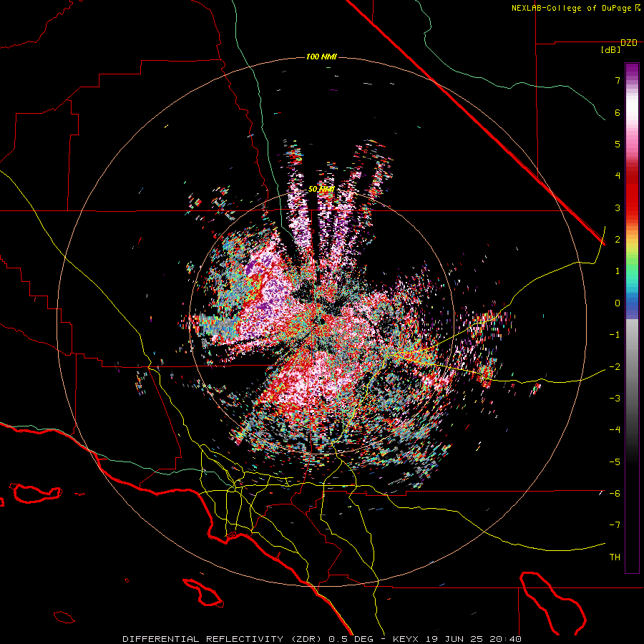Click the -2 dB tick label on the legend
The image size is (644, 644).
(x=615, y=367)
